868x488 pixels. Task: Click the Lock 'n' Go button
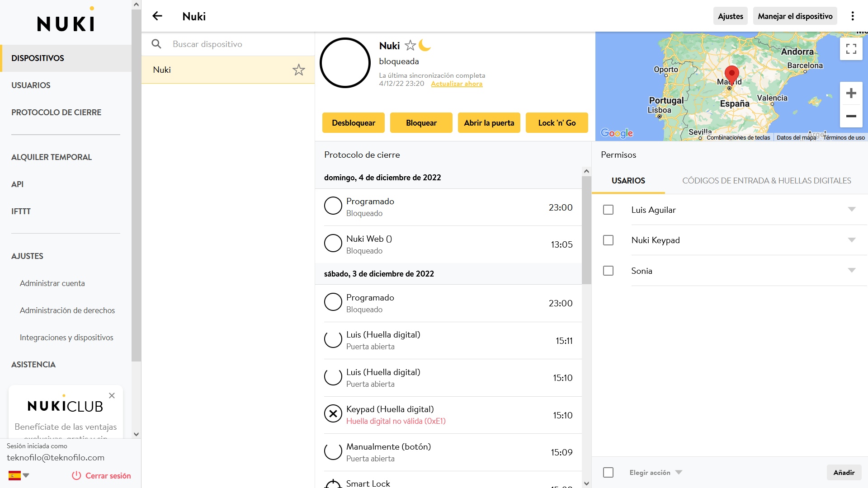click(x=557, y=123)
